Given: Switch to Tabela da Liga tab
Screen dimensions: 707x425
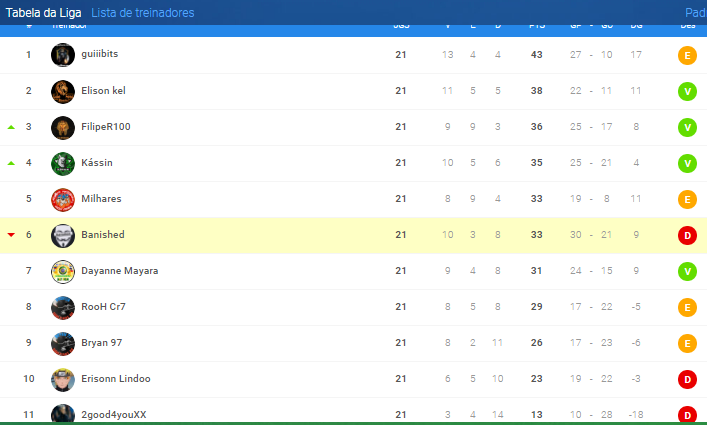Looking at the screenshot, I should point(43,13).
